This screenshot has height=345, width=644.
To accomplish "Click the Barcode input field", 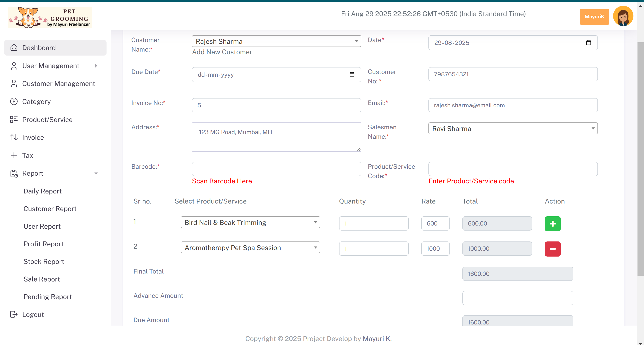I will pos(276,169).
